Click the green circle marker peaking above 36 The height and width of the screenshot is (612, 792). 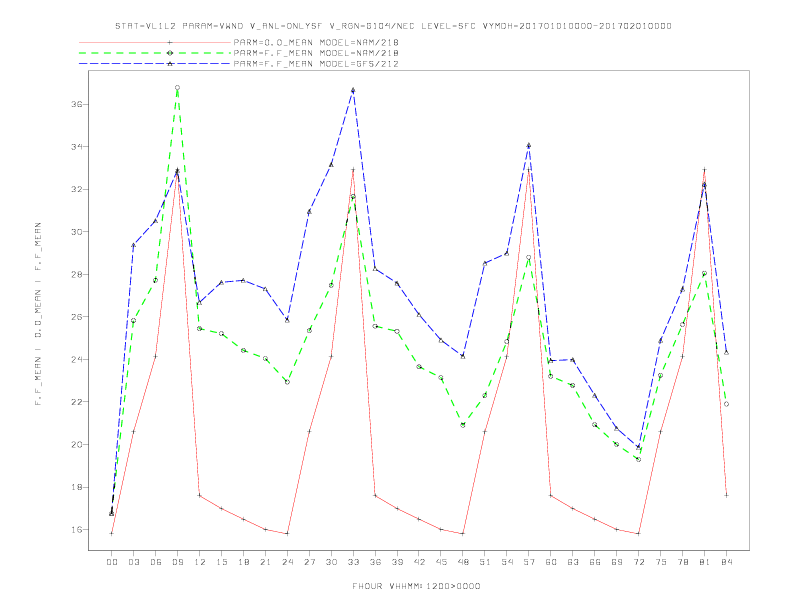pos(177,88)
